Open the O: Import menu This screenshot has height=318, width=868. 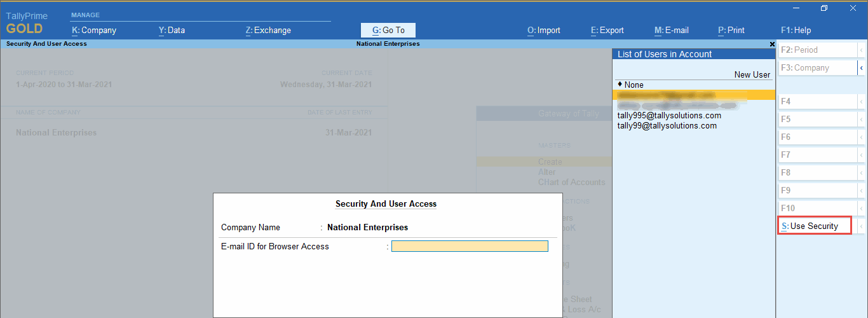[544, 30]
